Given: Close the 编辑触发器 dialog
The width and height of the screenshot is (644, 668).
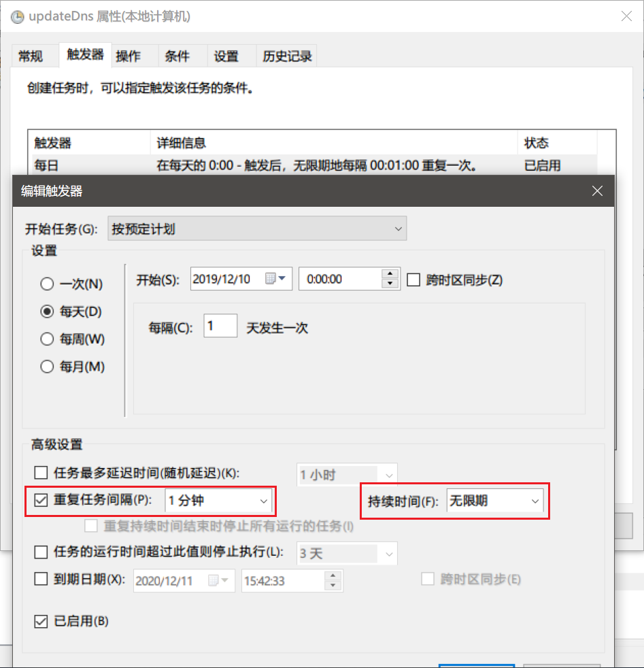Looking at the screenshot, I should click(x=597, y=190).
